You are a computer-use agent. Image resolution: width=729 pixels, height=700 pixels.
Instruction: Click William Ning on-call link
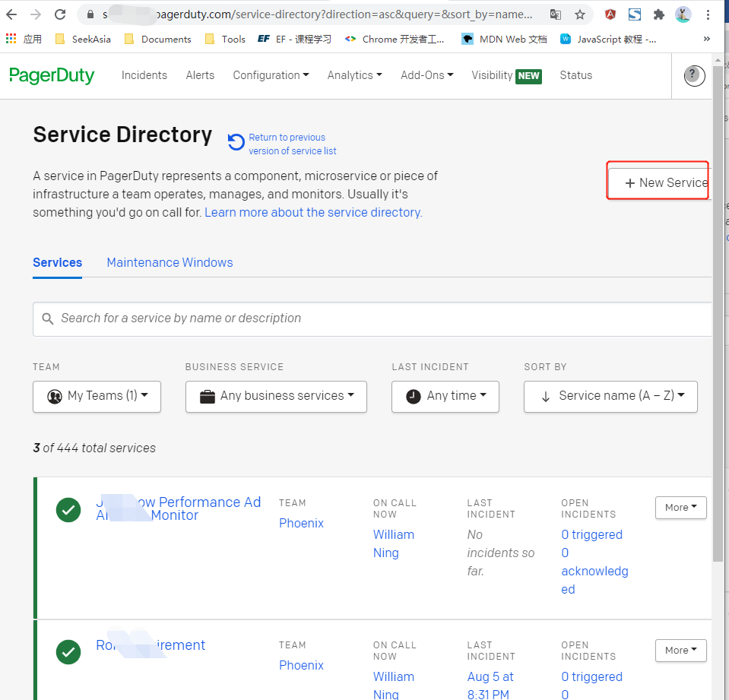point(394,543)
